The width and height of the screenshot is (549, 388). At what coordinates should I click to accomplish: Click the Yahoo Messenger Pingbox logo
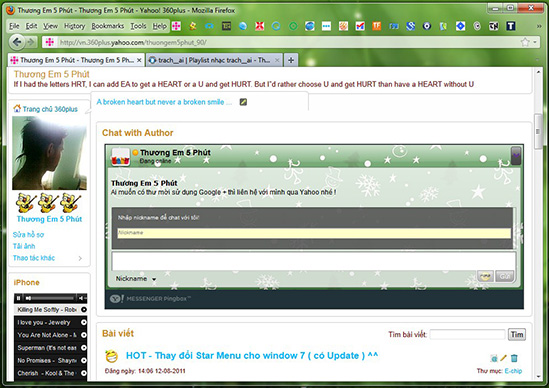151,299
